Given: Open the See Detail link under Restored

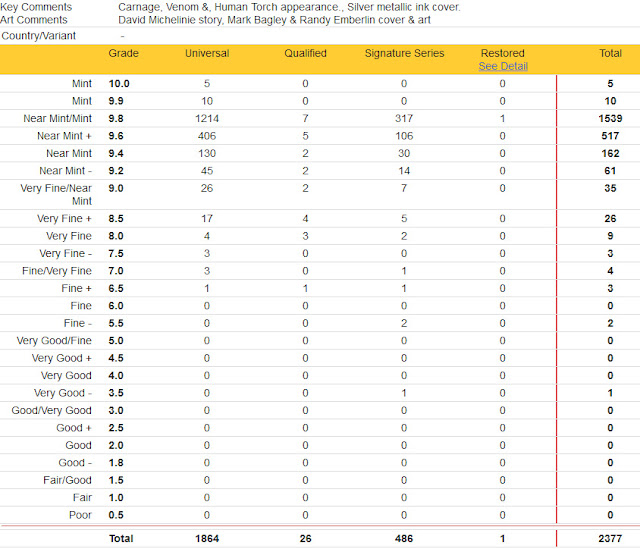Looking at the screenshot, I should click(x=503, y=66).
